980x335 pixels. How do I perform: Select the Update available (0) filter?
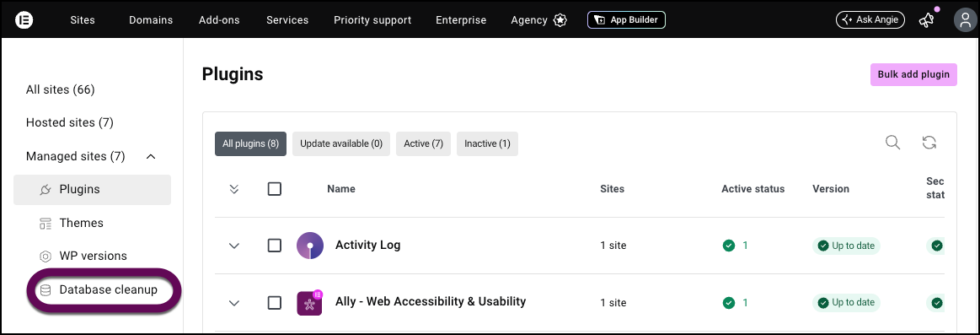tap(341, 143)
